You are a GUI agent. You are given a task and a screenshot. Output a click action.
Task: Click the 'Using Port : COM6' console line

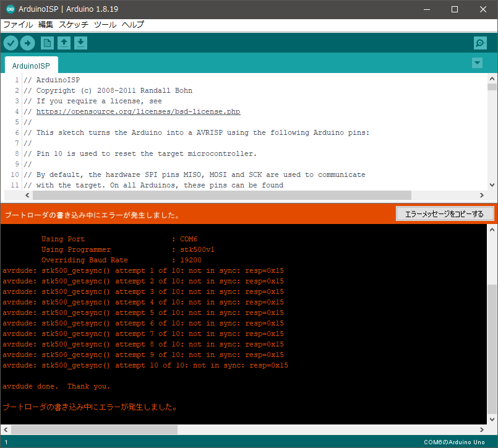pos(119,239)
